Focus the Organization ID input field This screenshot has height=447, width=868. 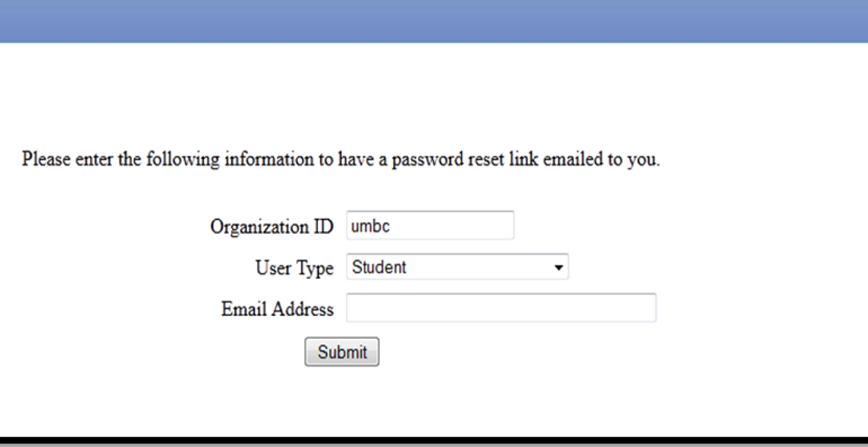430,225
